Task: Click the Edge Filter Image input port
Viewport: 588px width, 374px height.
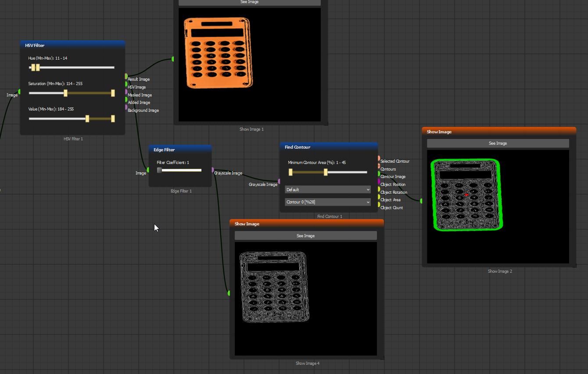Action: (x=148, y=170)
